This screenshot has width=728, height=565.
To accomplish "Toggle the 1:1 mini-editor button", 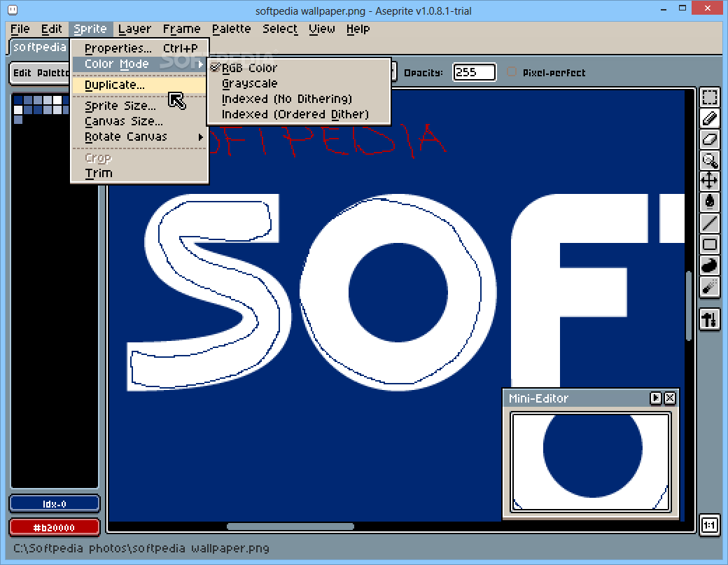I will pos(709,526).
